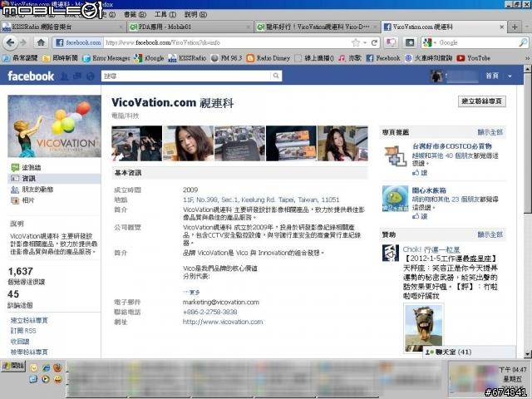Image resolution: width=532 pixels, height=399 pixels.
Task: Open the VicoVation balloon profile picture
Action: [x=54, y=126]
